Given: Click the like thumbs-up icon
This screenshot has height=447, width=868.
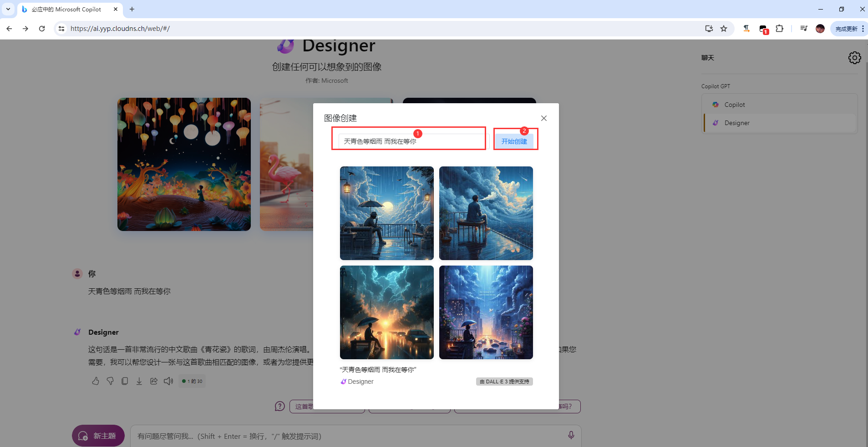Looking at the screenshot, I should [96, 381].
